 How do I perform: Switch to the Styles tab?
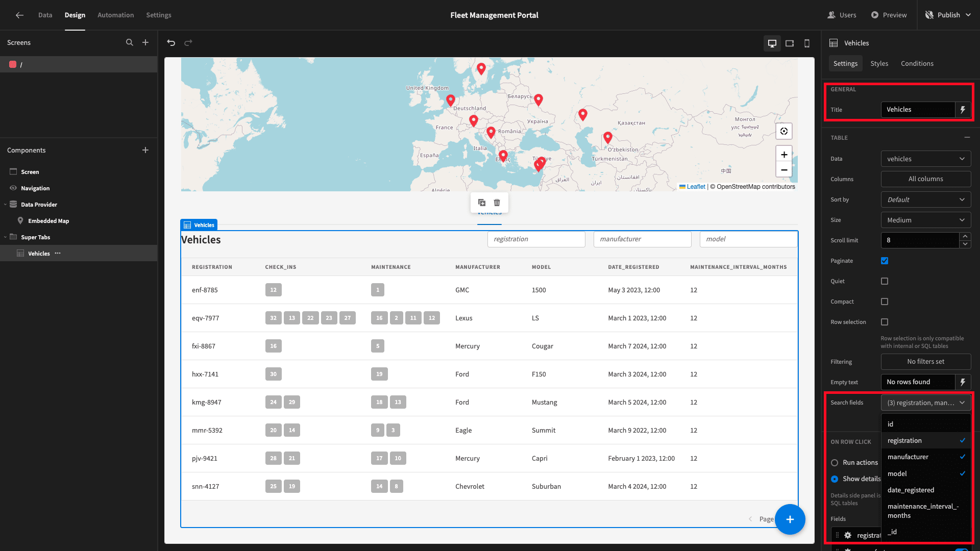pos(879,63)
